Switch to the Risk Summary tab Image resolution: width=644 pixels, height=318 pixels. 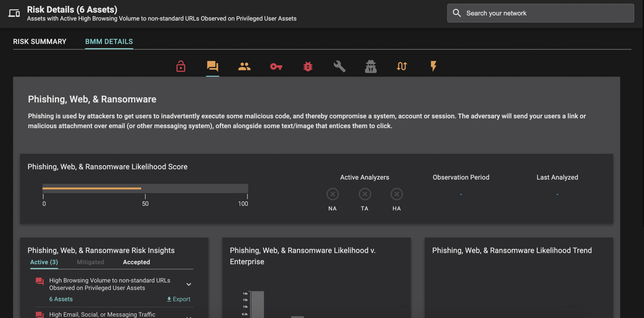(40, 42)
